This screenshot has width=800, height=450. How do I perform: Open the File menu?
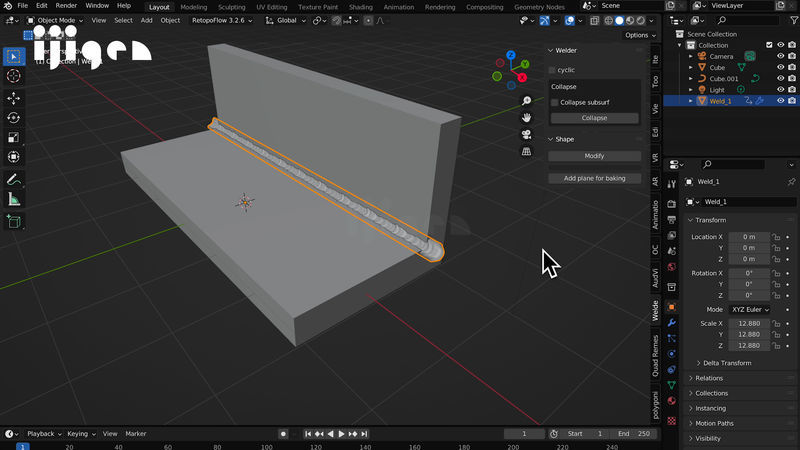[x=22, y=6]
